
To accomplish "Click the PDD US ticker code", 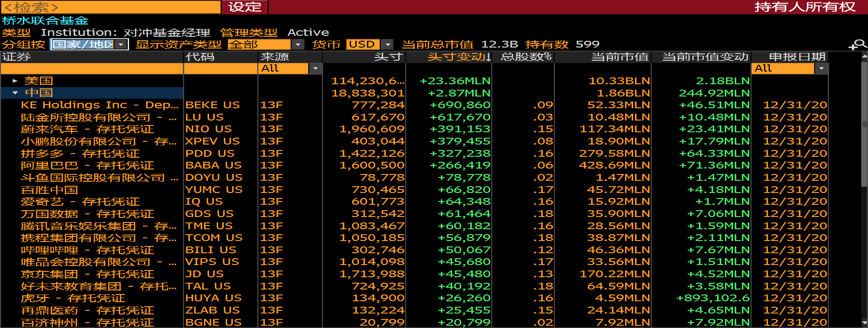I will point(210,154).
